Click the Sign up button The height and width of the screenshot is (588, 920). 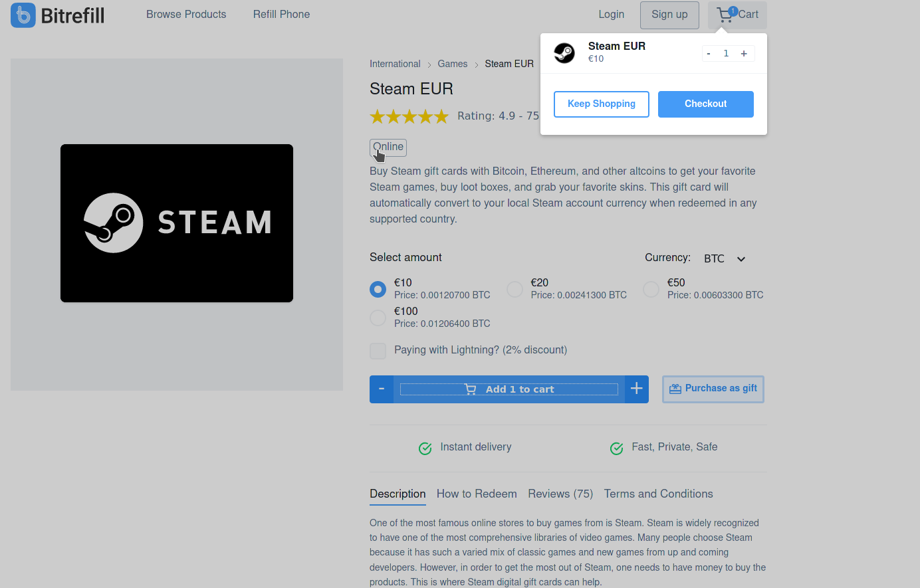pyautogui.click(x=669, y=15)
